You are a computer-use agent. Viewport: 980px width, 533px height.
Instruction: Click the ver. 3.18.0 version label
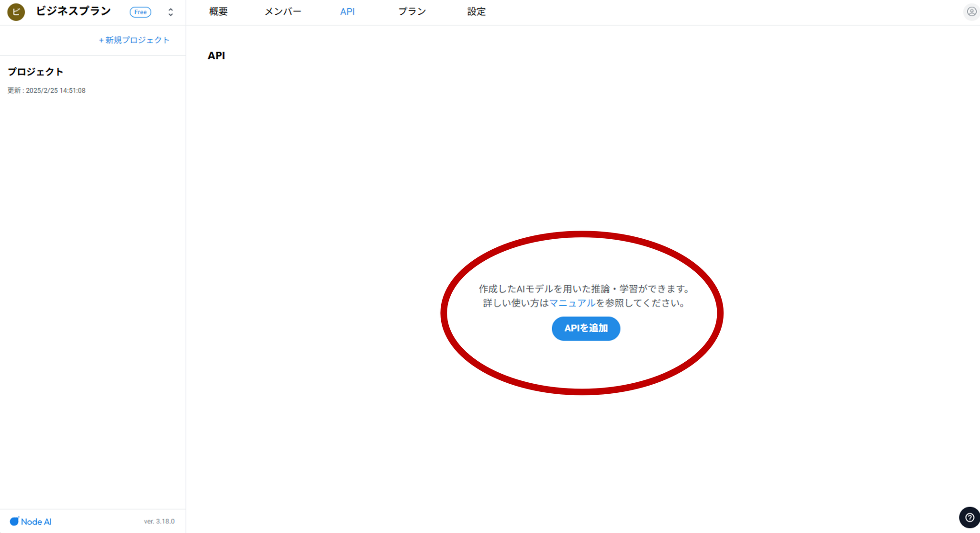click(x=159, y=522)
